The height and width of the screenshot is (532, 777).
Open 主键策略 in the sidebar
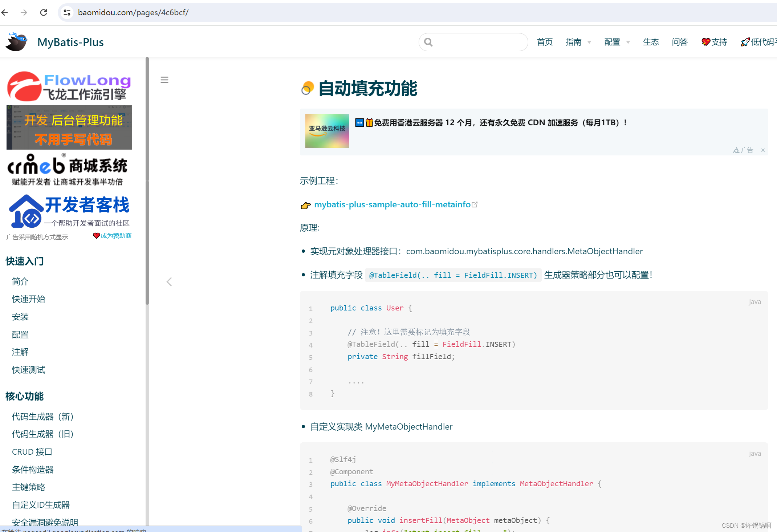click(x=29, y=487)
